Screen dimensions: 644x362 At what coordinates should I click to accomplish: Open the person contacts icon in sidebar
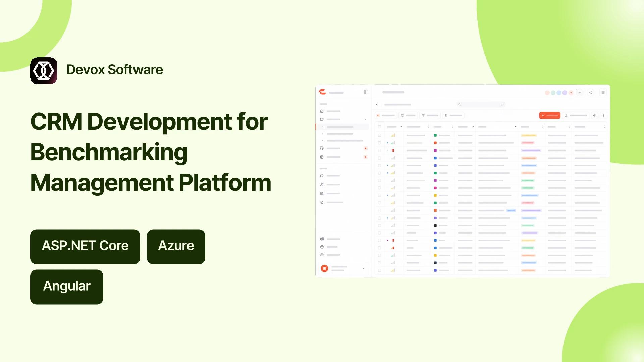tap(322, 185)
